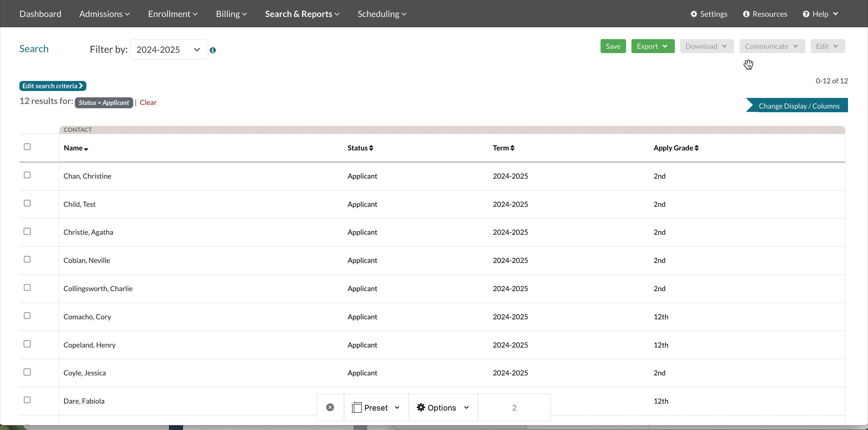Click the Help question mark icon
Screen dimensions: 868x430
click(806, 14)
